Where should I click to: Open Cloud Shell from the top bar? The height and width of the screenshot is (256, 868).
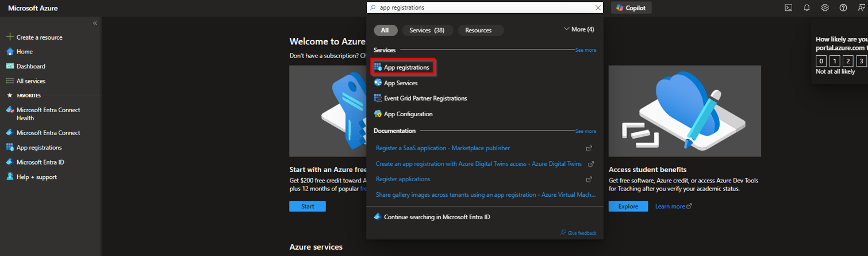[x=788, y=8]
